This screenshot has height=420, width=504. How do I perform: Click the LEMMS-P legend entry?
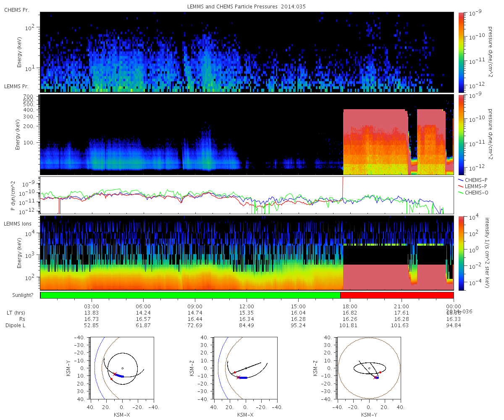click(473, 186)
